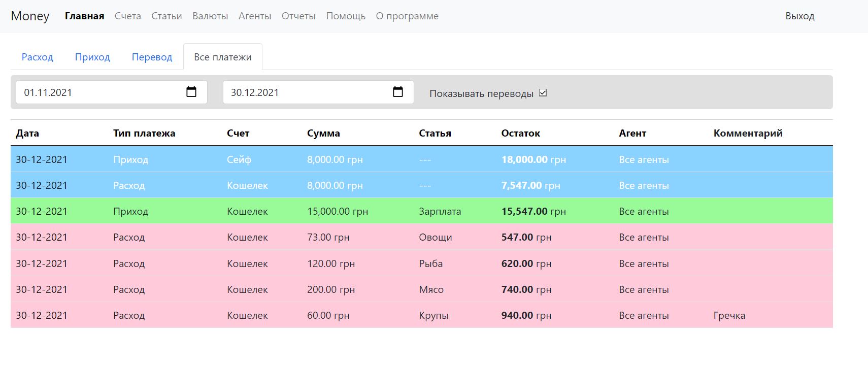
Task: Switch to the Приход tab
Action: tap(92, 57)
